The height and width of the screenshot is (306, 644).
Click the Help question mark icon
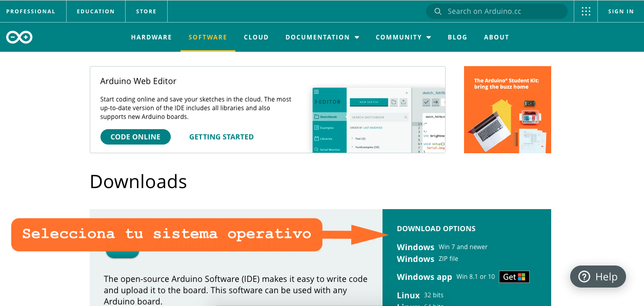(x=584, y=277)
